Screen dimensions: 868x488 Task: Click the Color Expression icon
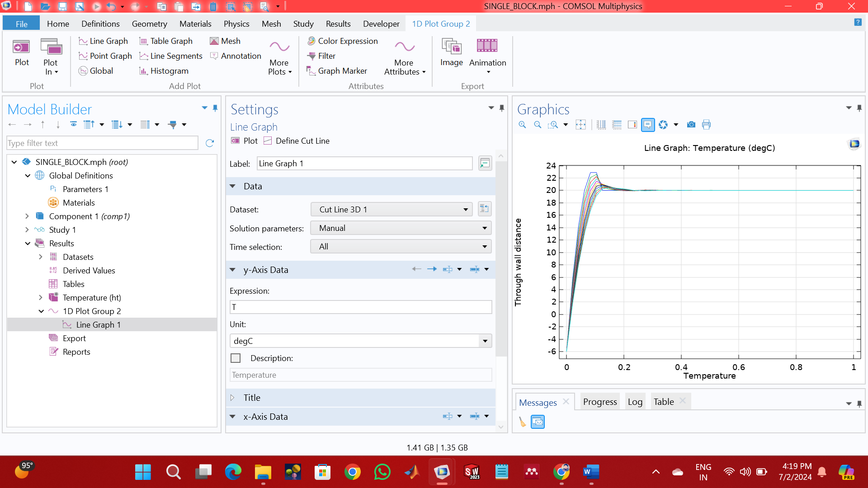(311, 41)
